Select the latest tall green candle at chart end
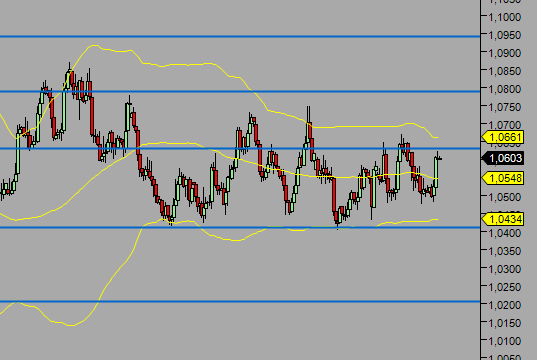The height and width of the screenshot is (360, 537). (x=436, y=172)
